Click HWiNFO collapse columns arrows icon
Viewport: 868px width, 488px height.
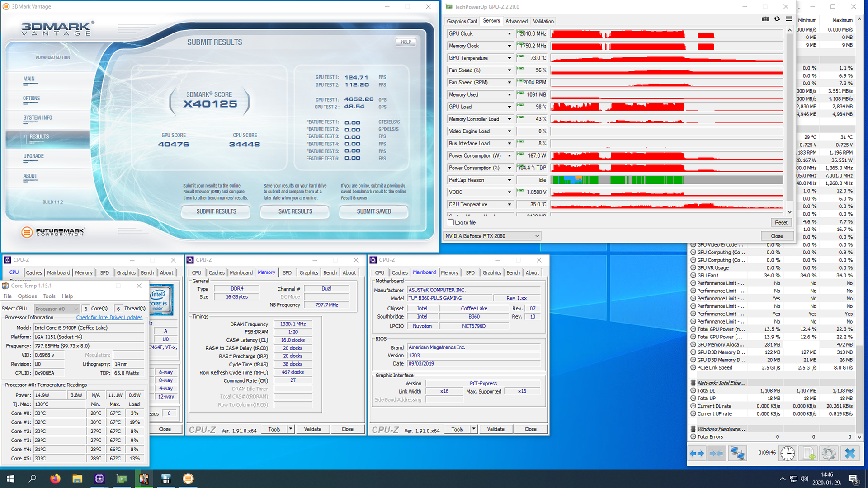716,453
